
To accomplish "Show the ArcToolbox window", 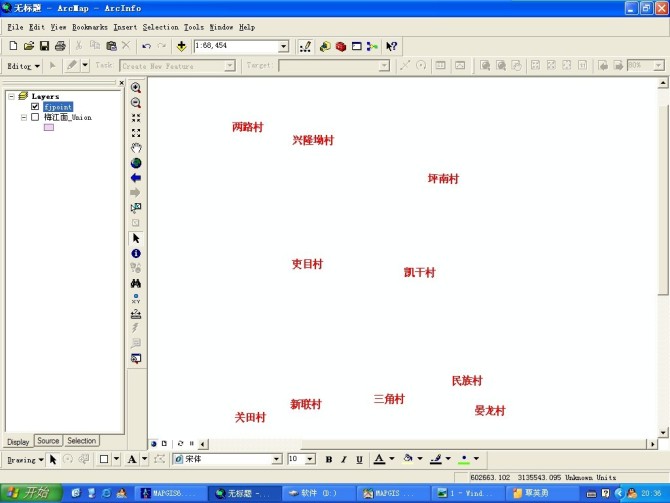I will pos(341,46).
